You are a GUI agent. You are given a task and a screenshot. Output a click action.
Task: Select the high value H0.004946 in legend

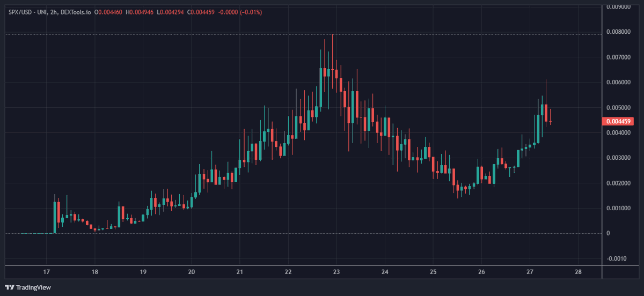(x=140, y=12)
